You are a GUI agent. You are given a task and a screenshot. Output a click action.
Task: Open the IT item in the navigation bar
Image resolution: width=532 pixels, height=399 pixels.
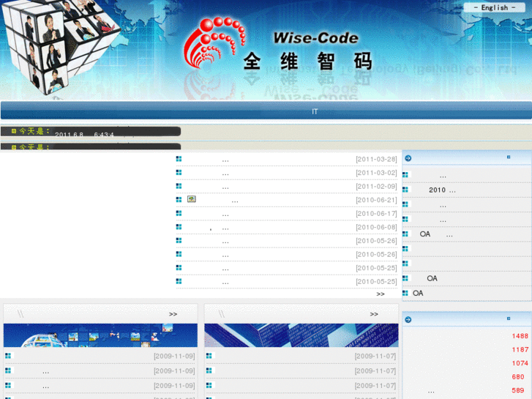[x=315, y=111]
